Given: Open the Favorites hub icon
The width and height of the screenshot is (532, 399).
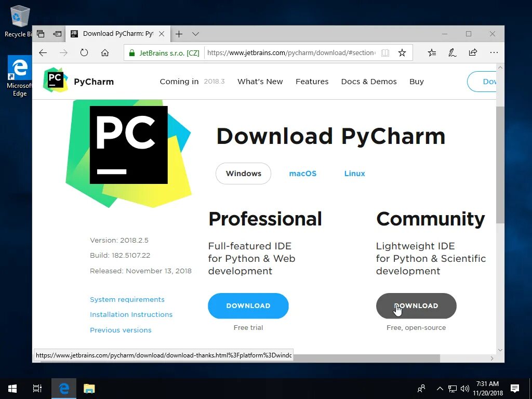Looking at the screenshot, I should 432,52.
